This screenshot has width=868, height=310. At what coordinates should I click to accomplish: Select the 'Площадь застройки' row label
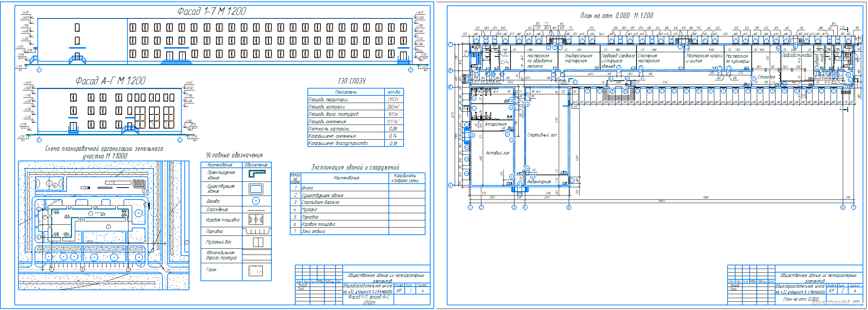(x=327, y=107)
